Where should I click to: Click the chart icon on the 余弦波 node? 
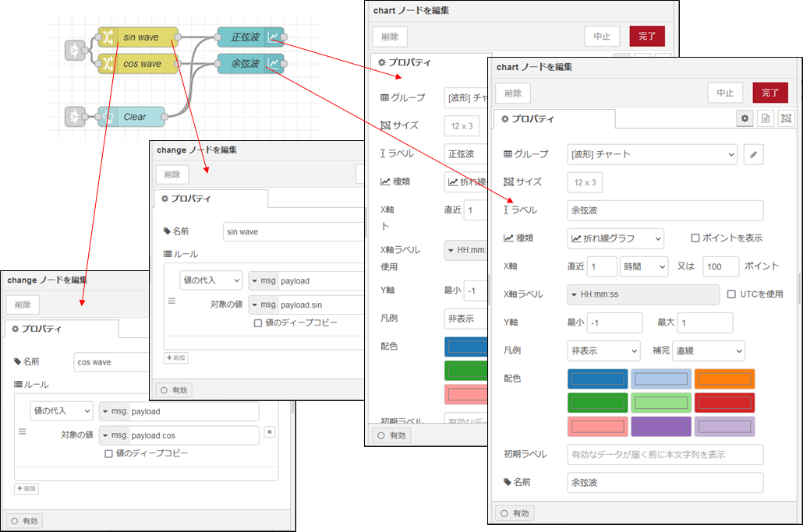[274, 63]
